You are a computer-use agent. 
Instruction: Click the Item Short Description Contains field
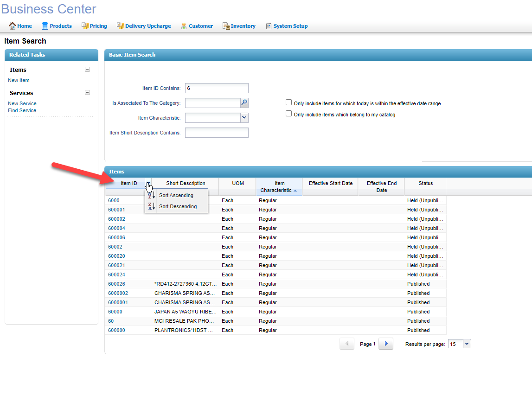(x=217, y=133)
